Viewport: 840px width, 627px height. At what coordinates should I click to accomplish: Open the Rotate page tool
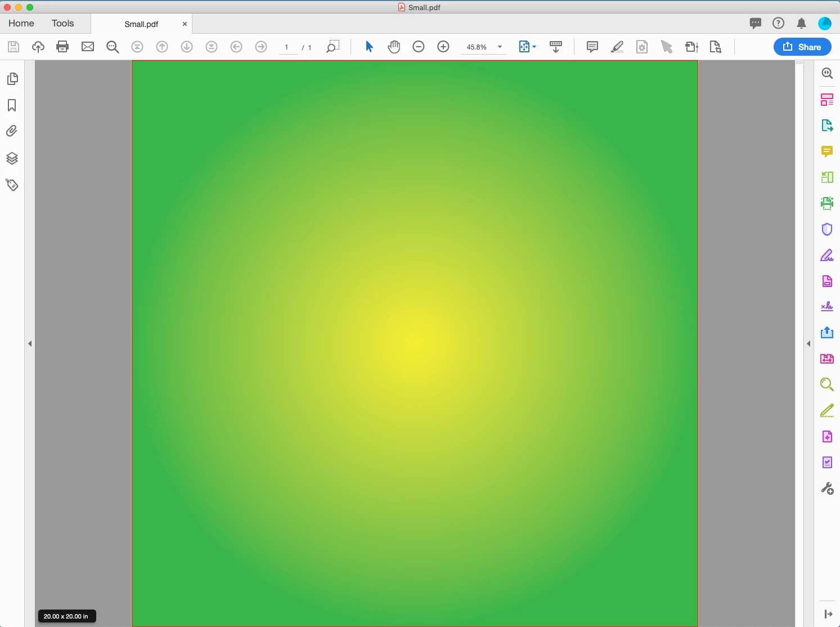[x=691, y=47]
